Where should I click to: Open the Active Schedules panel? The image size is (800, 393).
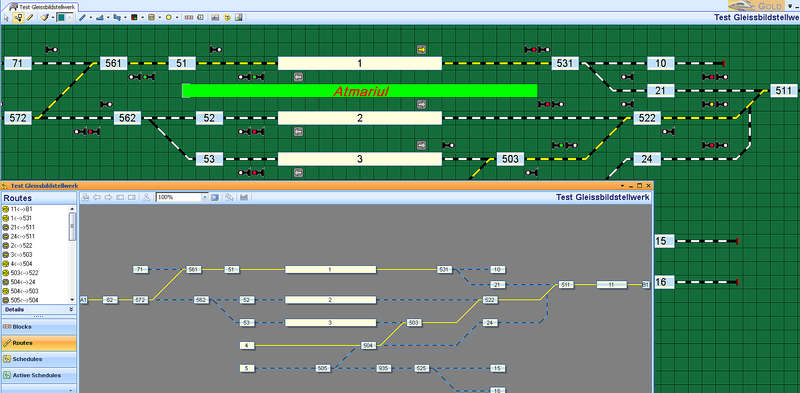(x=39, y=375)
